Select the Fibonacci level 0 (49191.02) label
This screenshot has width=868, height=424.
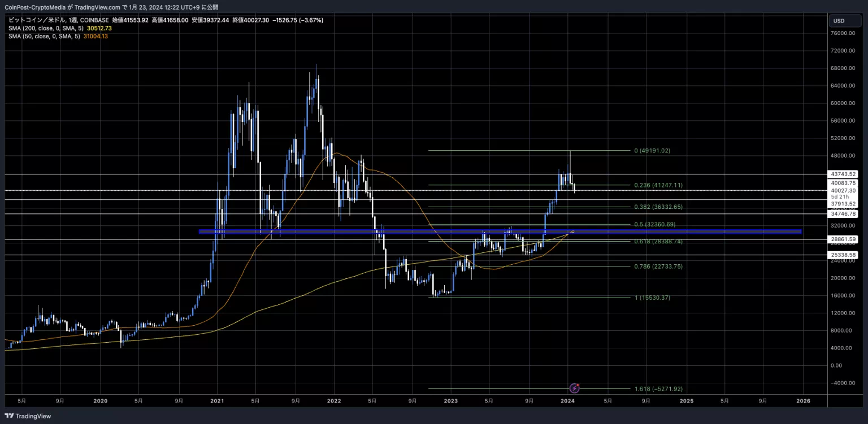(652, 151)
